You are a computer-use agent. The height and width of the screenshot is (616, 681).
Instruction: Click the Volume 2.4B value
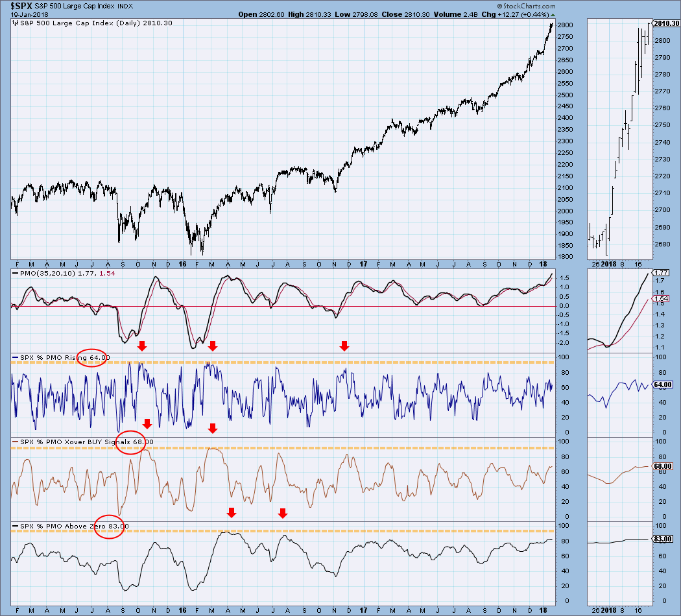tap(455, 14)
